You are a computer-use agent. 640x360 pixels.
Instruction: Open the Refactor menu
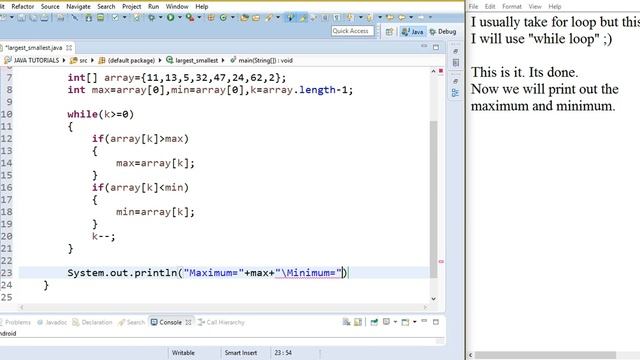click(x=22, y=7)
